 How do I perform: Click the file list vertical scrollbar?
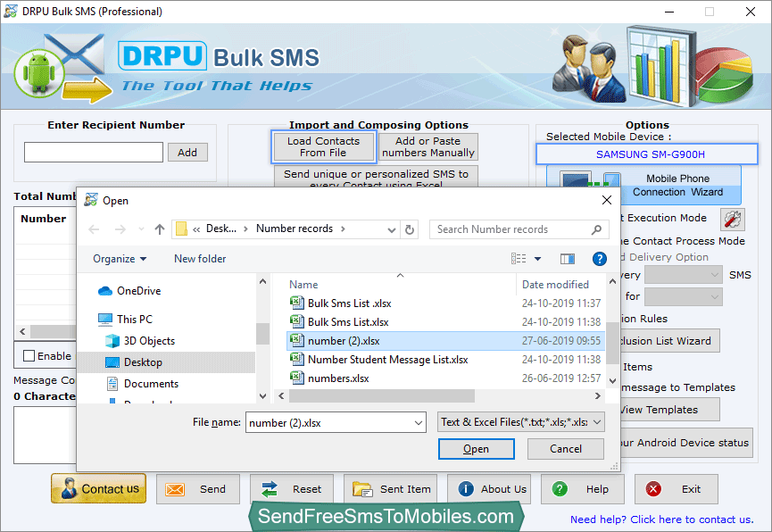[612, 343]
